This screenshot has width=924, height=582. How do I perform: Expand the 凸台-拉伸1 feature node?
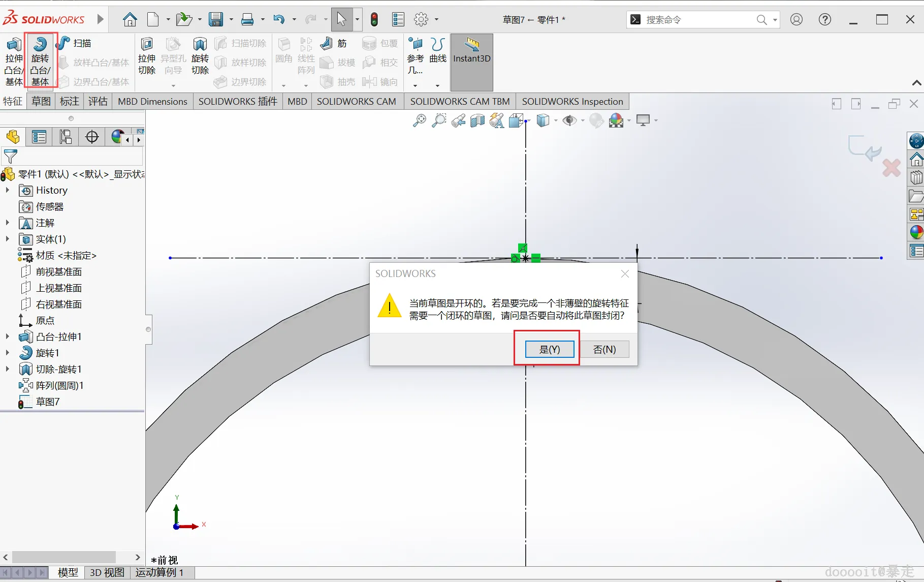click(8, 336)
